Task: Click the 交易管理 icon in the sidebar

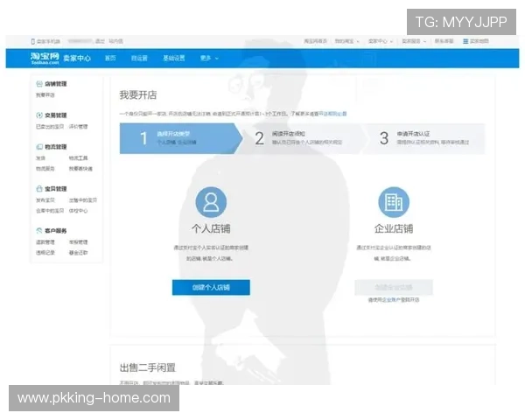Action: (39, 115)
